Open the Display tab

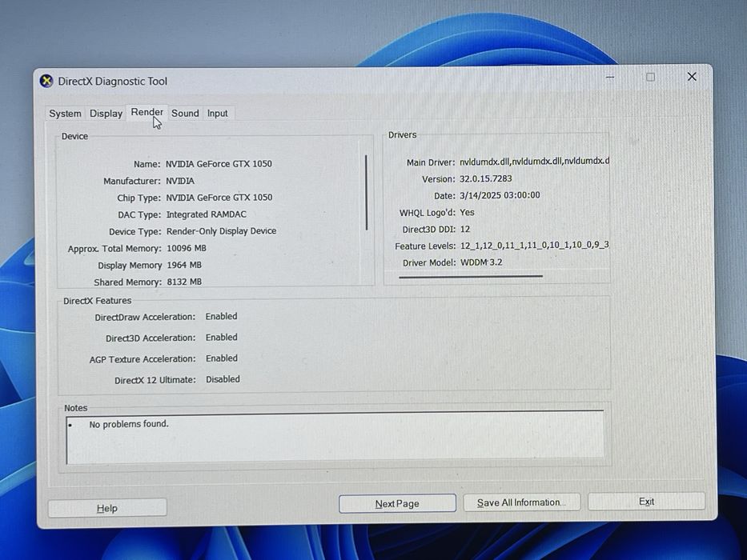click(x=106, y=114)
